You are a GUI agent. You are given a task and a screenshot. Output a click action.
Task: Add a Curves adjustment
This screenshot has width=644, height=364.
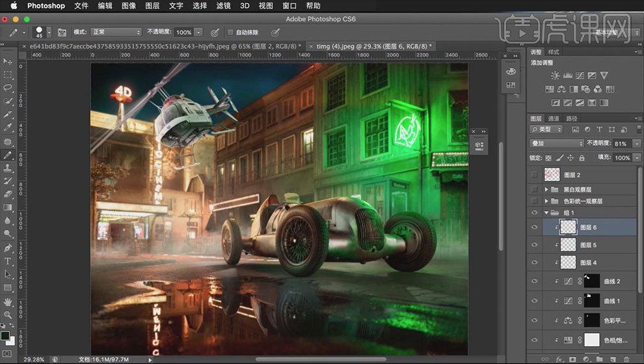tap(580, 76)
